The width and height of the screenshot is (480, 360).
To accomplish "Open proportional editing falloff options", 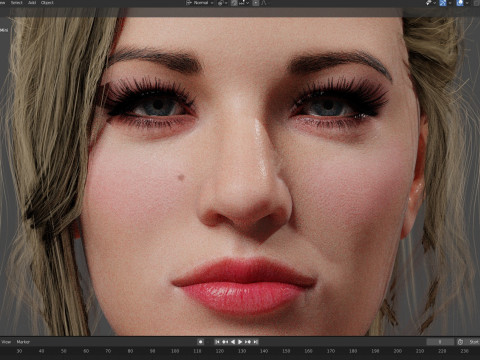I will pyautogui.click(x=264, y=3).
